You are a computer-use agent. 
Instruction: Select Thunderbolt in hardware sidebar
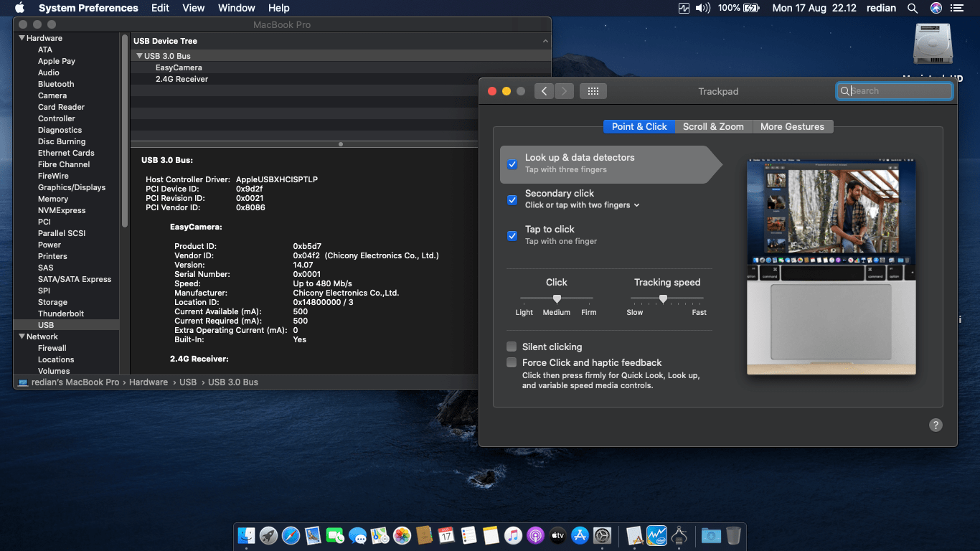61,314
